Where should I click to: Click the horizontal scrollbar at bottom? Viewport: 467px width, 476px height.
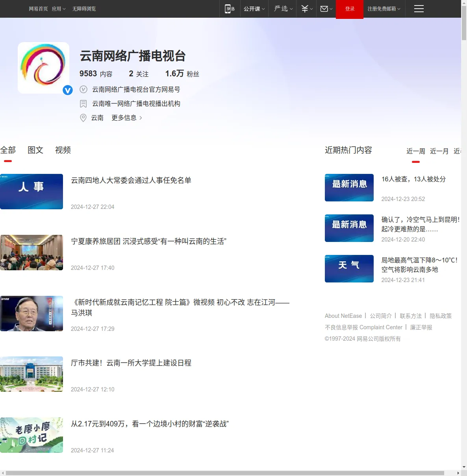click(225, 473)
